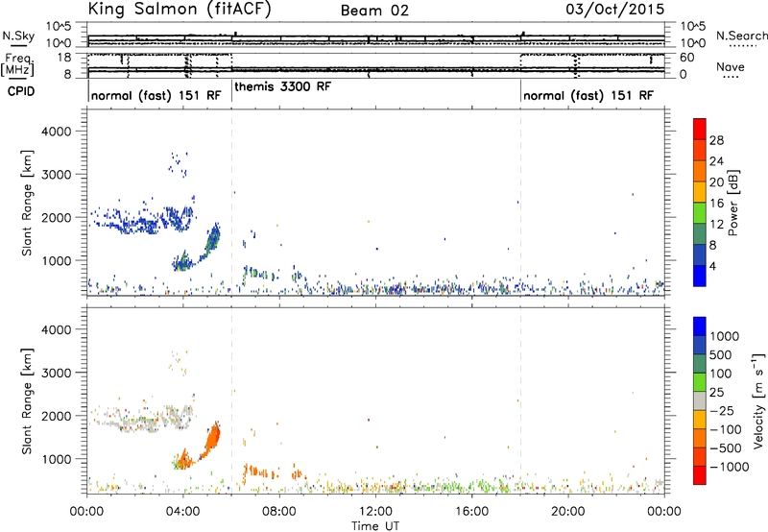The width and height of the screenshot is (768, 532).
Task: Click the '12' label on Power colorbar
Action: click(x=716, y=225)
